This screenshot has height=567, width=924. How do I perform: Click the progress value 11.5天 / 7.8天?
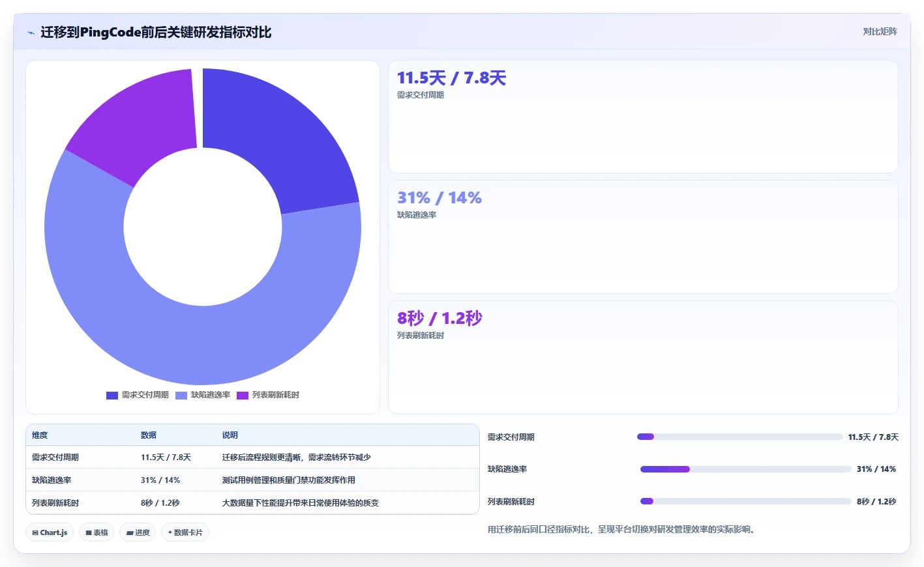[873, 437]
